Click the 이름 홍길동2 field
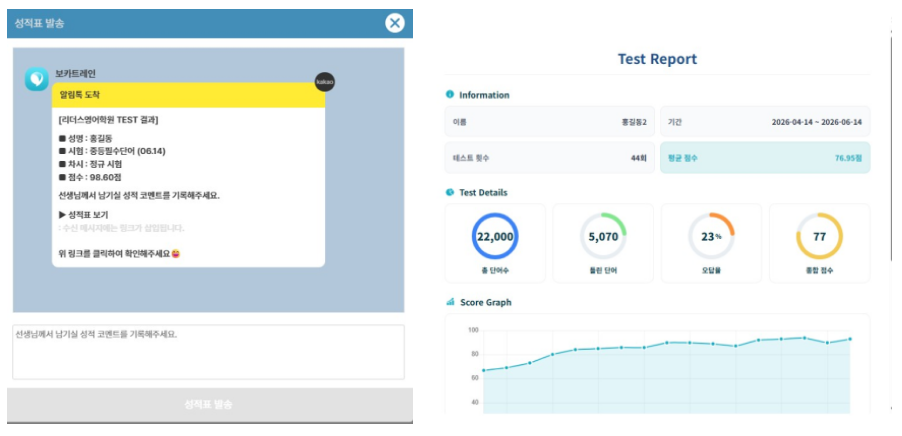This screenshot has width=902, height=436. pos(549,121)
